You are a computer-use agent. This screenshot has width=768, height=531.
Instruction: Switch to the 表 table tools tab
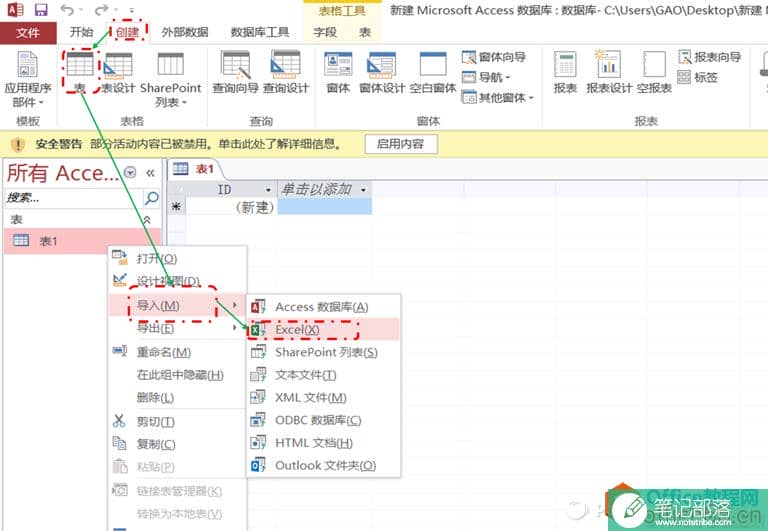[x=365, y=32]
